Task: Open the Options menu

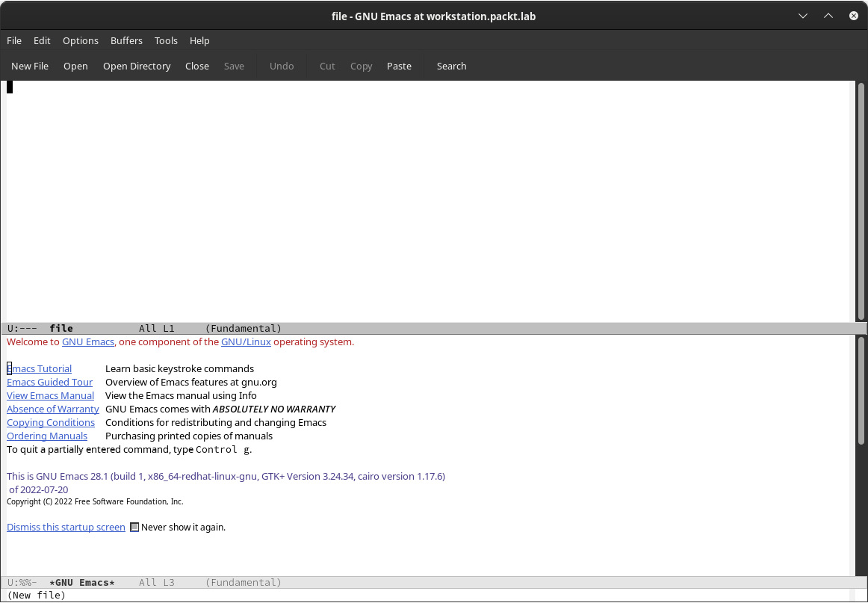Action: coord(80,40)
